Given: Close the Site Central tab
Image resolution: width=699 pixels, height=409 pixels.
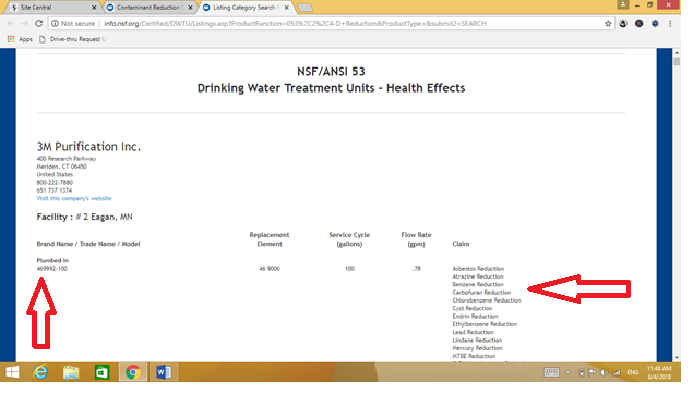Looking at the screenshot, I should (94, 8).
